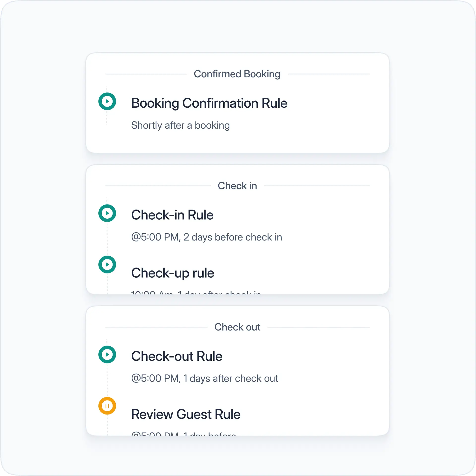Click the dotted timeline between Check-out and Review Guest icons
The width and height of the screenshot is (476, 476).
pos(107,380)
